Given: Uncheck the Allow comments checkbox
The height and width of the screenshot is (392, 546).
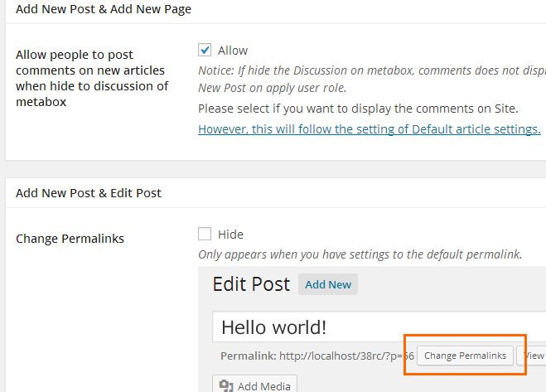Looking at the screenshot, I should tap(205, 50).
